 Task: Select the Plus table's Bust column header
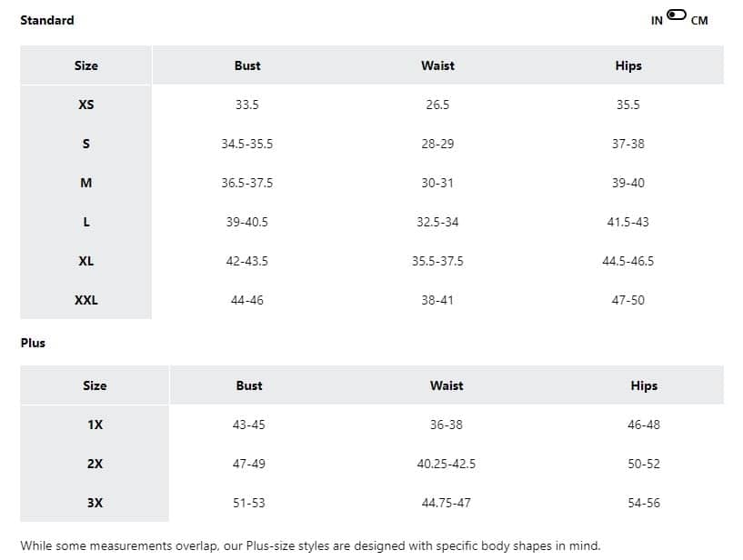tap(249, 385)
